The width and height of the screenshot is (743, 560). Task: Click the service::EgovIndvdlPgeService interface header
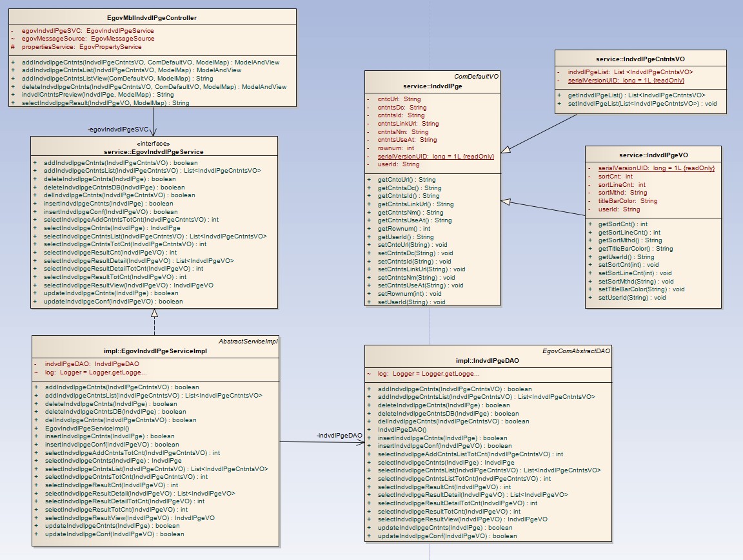point(154,152)
